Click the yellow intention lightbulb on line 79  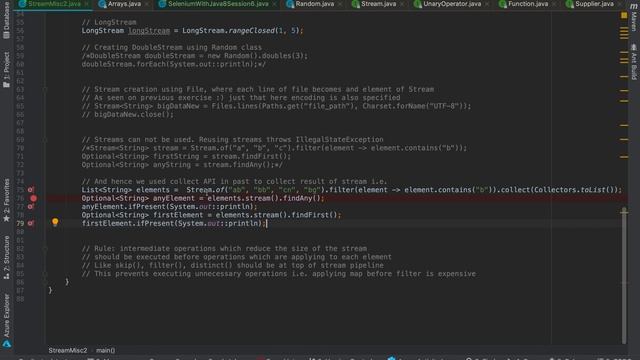pyautogui.click(x=55, y=222)
